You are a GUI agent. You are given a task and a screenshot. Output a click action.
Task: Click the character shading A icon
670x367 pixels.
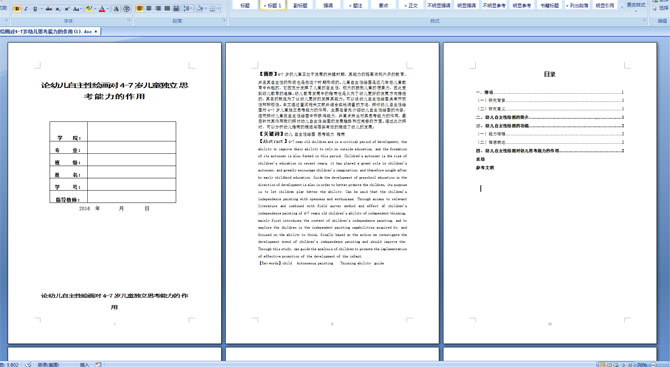116,9
